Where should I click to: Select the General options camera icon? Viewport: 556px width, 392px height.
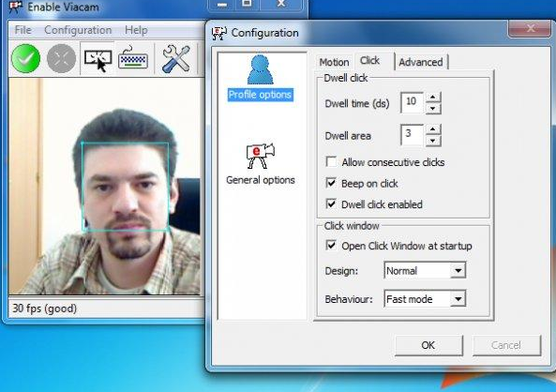tap(261, 156)
